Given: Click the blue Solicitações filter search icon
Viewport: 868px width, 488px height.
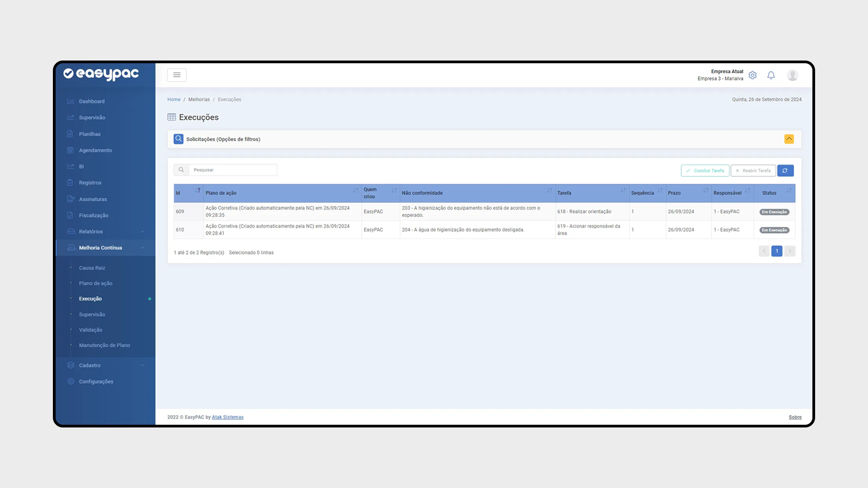Looking at the screenshot, I should 179,139.
